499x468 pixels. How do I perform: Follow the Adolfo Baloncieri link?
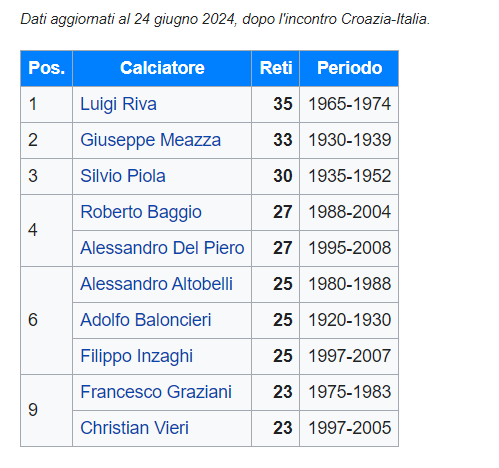146,320
